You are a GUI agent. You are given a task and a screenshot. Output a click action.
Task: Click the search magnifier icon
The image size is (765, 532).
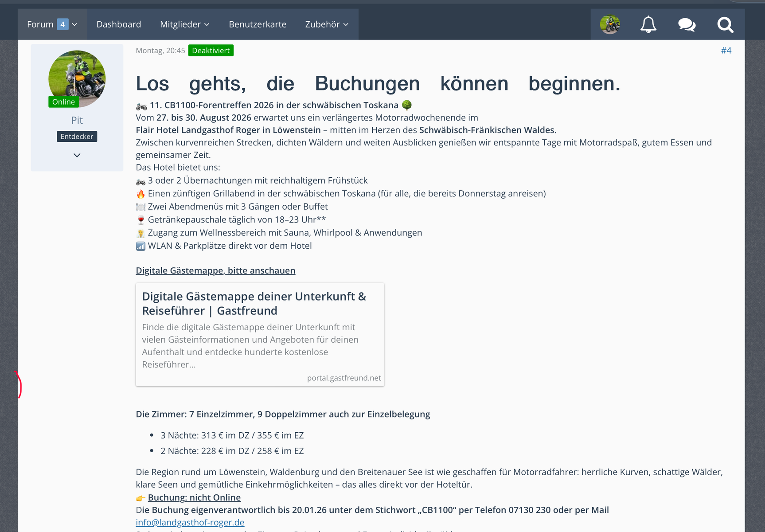[725, 24]
